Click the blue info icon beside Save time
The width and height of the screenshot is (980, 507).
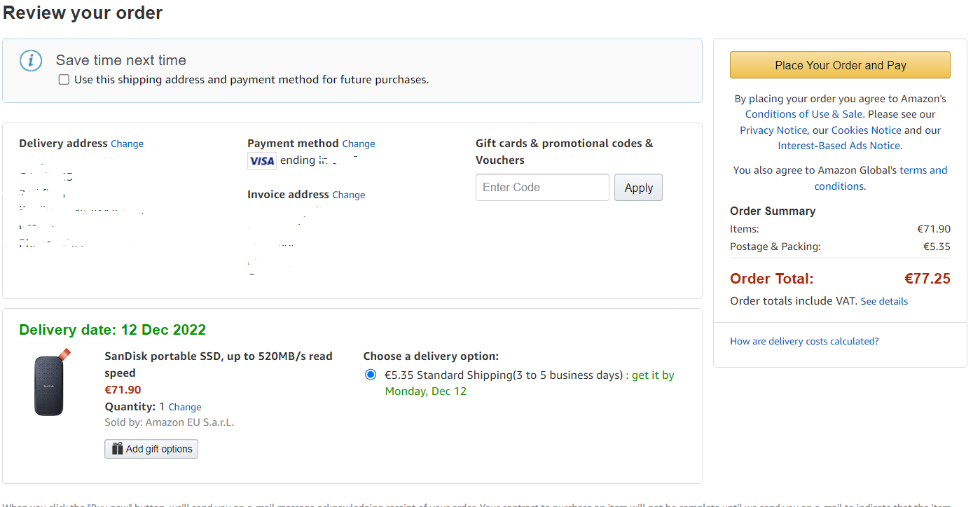(x=31, y=60)
